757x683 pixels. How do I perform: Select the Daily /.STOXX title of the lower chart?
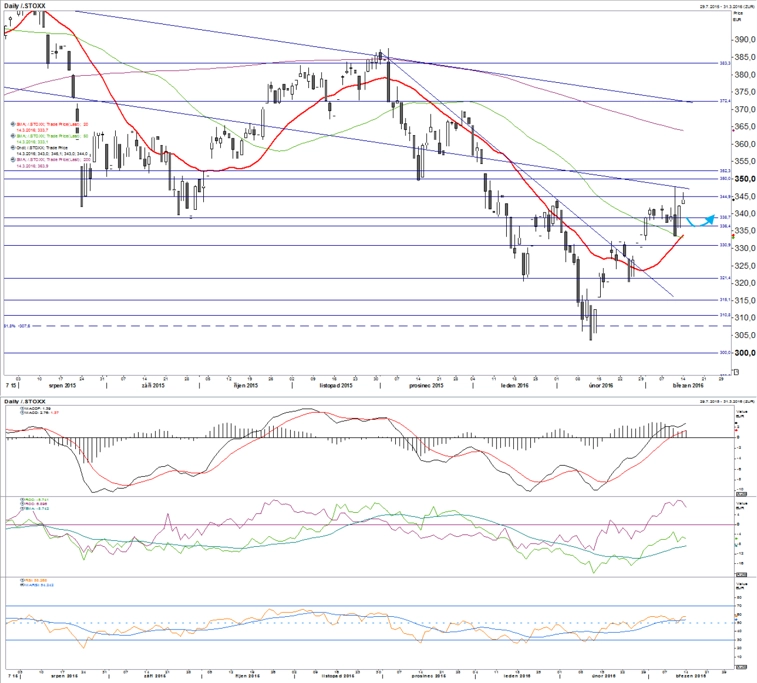25,402
